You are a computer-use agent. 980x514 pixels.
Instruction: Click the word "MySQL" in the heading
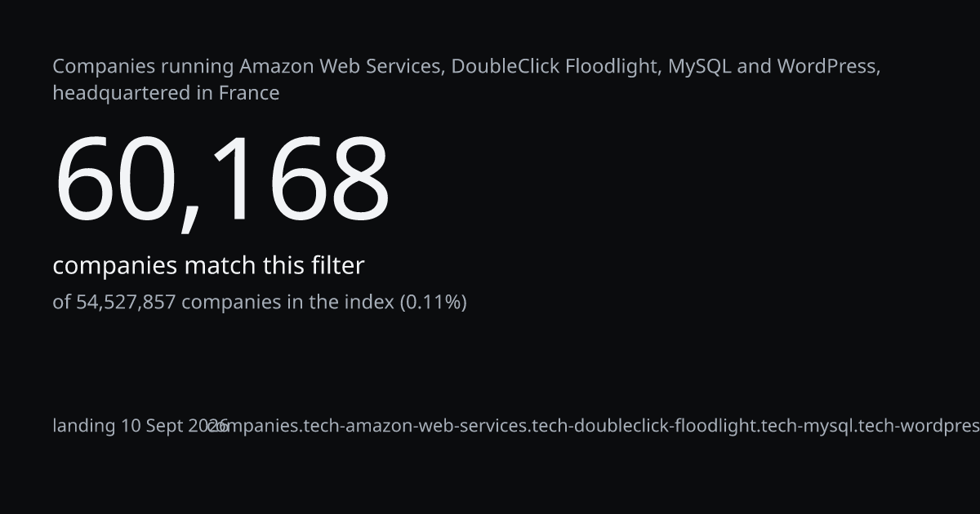[x=700, y=66]
